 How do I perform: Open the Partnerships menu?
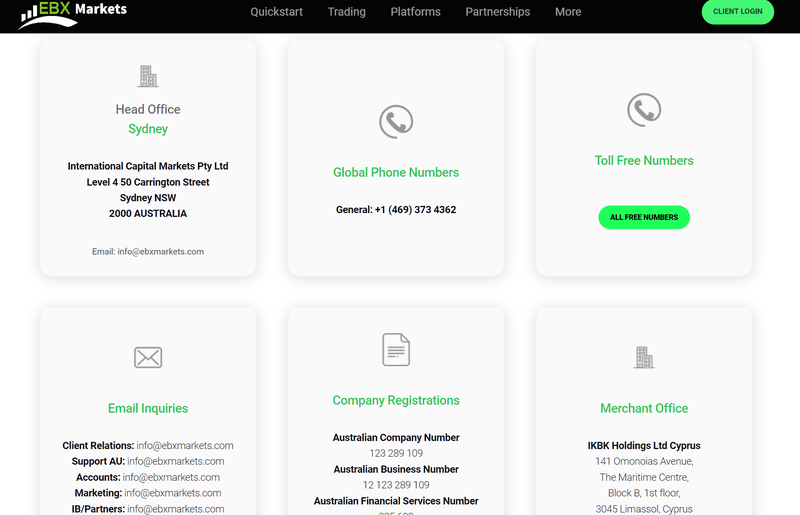click(x=497, y=12)
